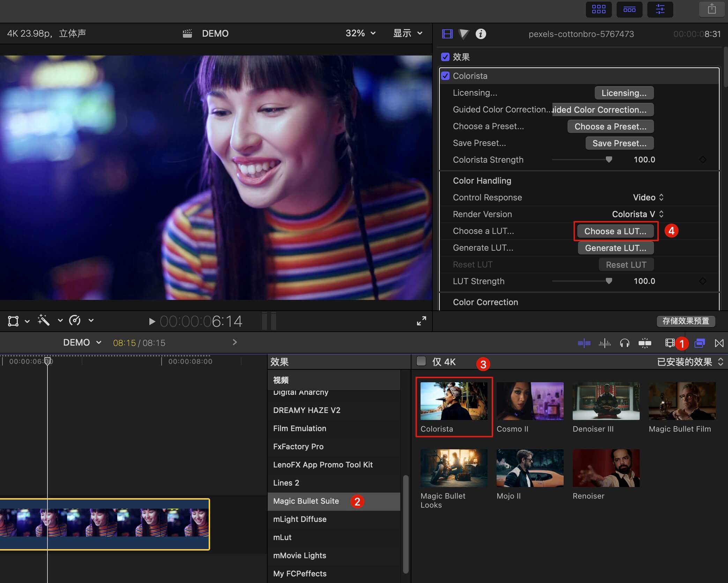
Task: Click the effects category list scrollbar
Action: [406, 524]
